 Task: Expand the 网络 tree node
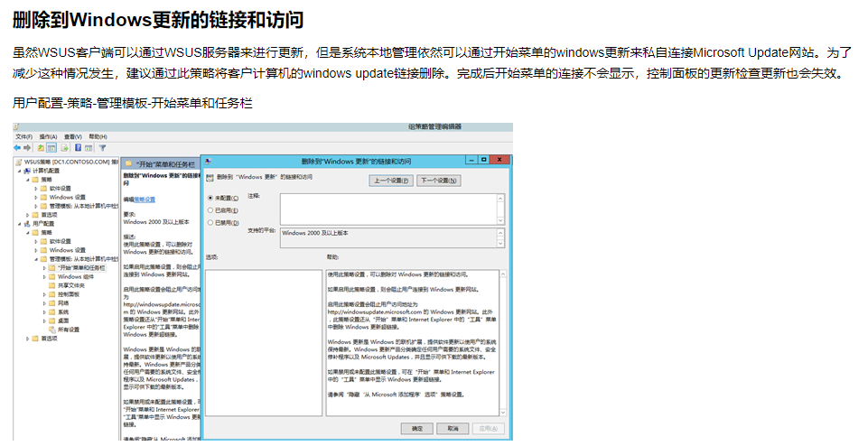pyautogui.click(x=45, y=303)
